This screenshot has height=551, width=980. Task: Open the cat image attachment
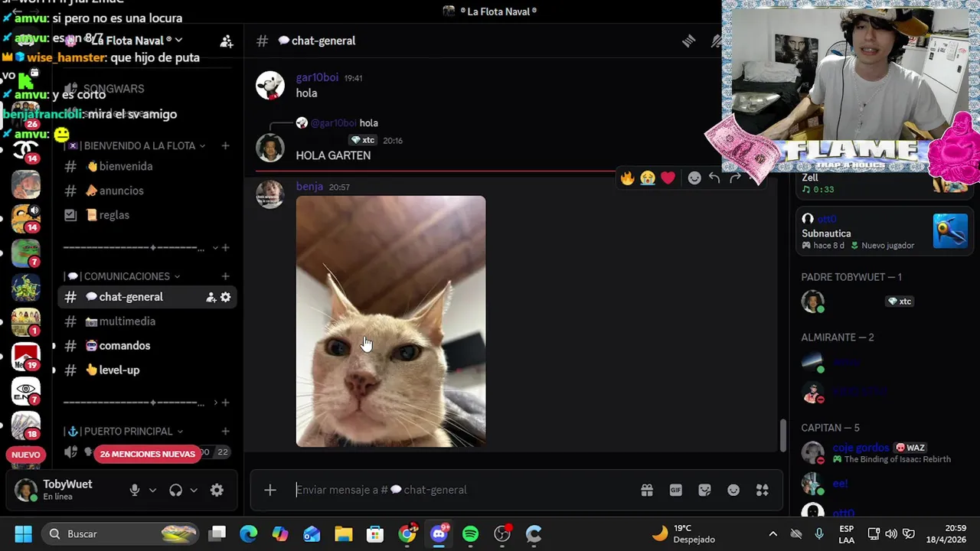pyautogui.click(x=390, y=321)
